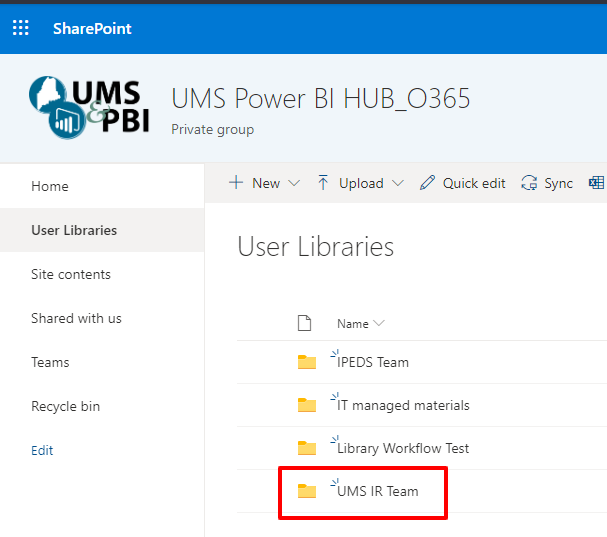Click the New plus icon
Image resolution: width=607 pixels, height=537 pixels.
(236, 182)
